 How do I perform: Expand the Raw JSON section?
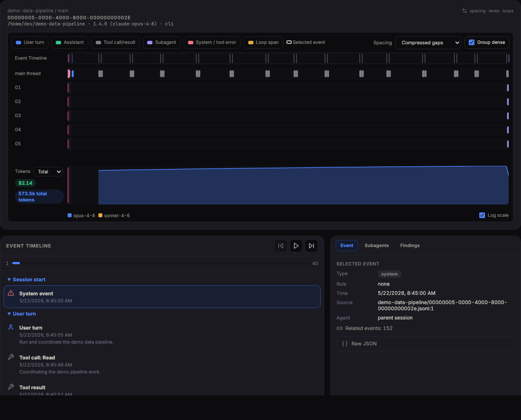click(x=426, y=344)
